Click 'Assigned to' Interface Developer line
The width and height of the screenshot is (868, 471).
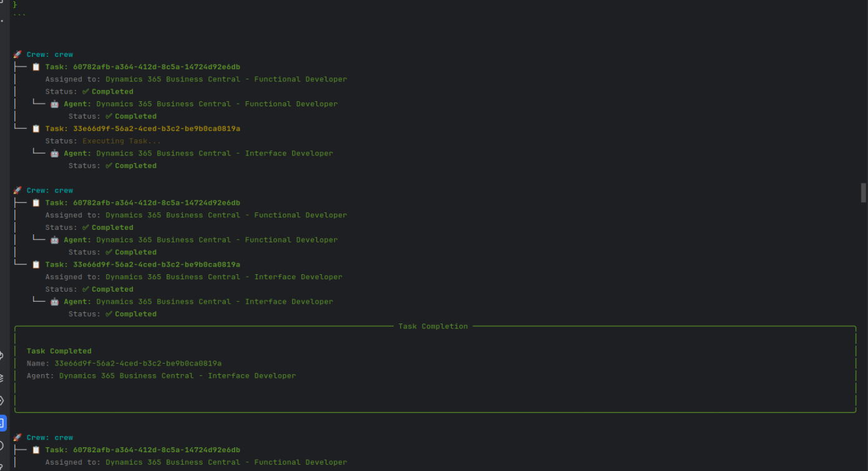[x=193, y=277]
